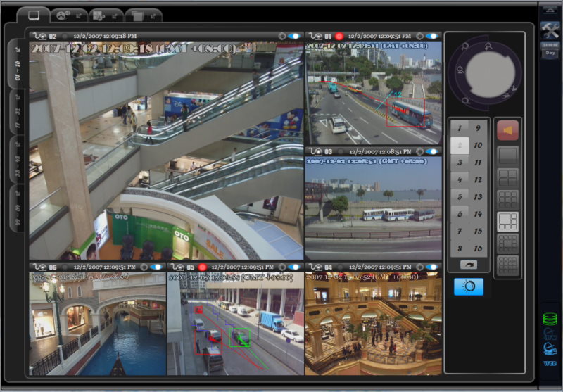Click the orange audio speaker button
Image resolution: width=563 pixels, height=392 pixels.
507,130
